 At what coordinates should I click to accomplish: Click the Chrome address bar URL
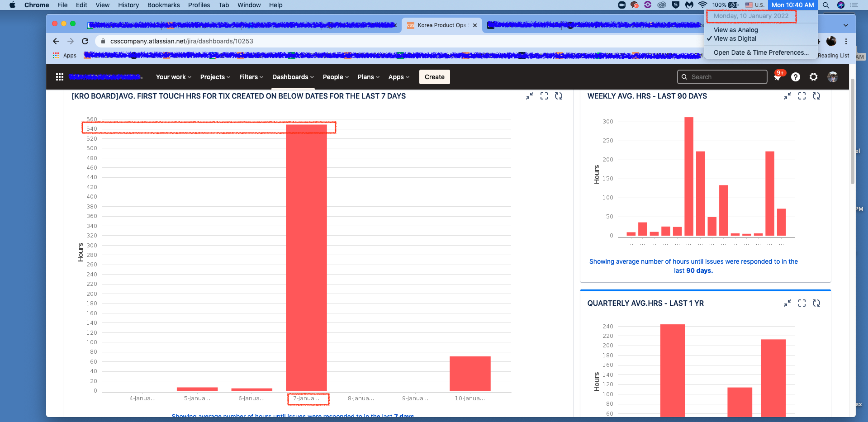182,41
